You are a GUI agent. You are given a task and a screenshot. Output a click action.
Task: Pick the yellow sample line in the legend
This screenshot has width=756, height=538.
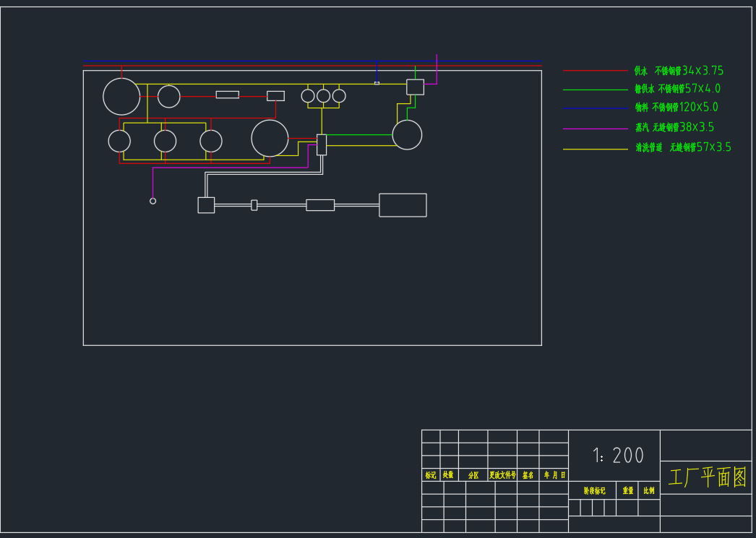tap(596, 149)
